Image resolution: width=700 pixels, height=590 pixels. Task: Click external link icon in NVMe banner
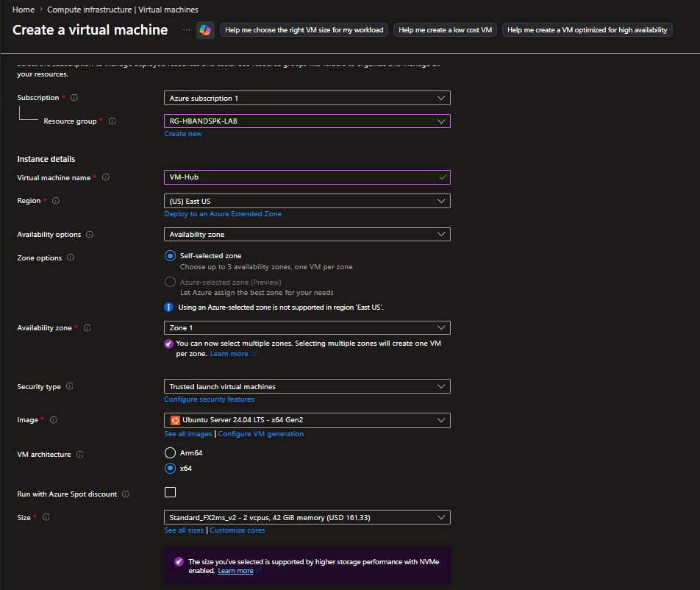click(260, 571)
